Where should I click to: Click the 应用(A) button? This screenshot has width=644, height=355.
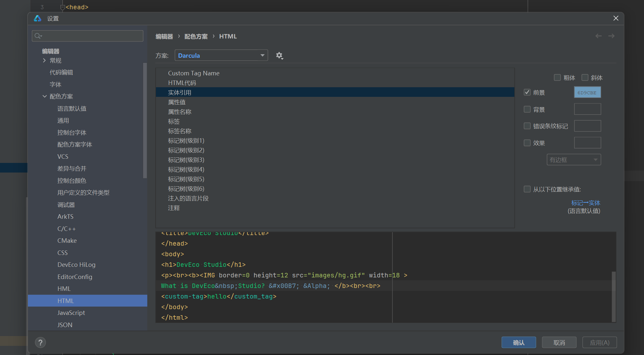coord(600,342)
